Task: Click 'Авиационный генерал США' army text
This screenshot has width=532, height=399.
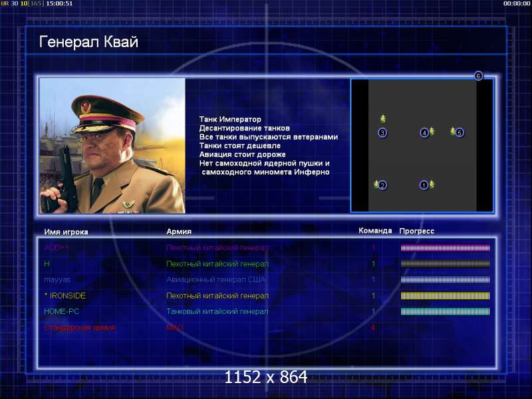Action: click(x=215, y=279)
